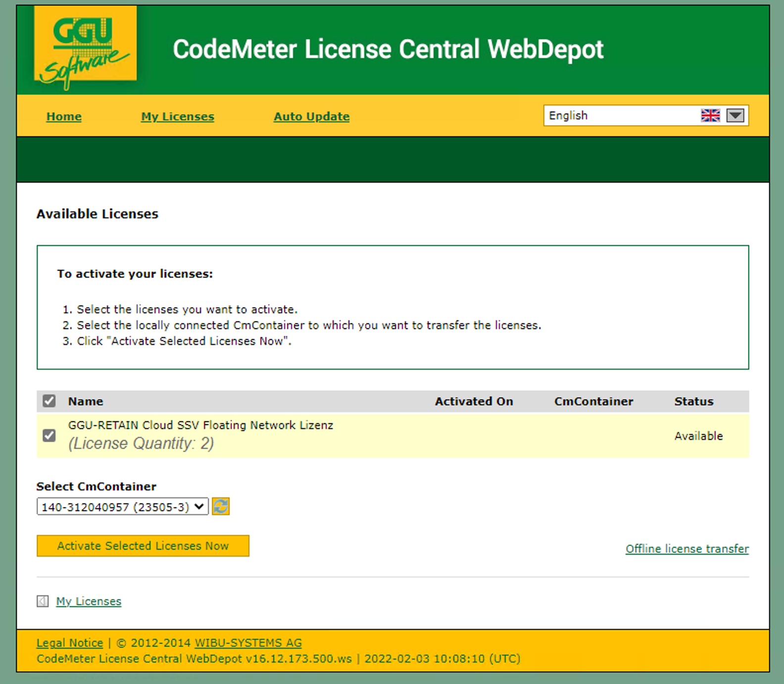This screenshot has width=784, height=684.
Task: Open the Select CmContainer dropdown
Action: click(x=122, y=507)
